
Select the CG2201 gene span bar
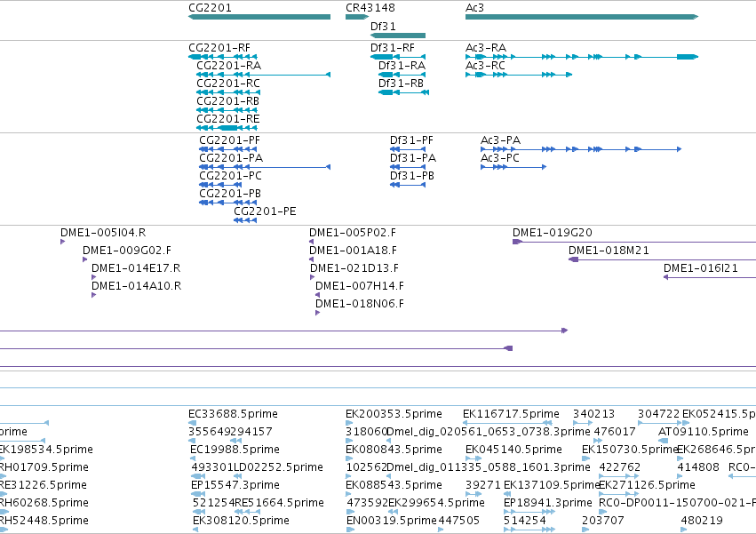[x=259, y=17]
